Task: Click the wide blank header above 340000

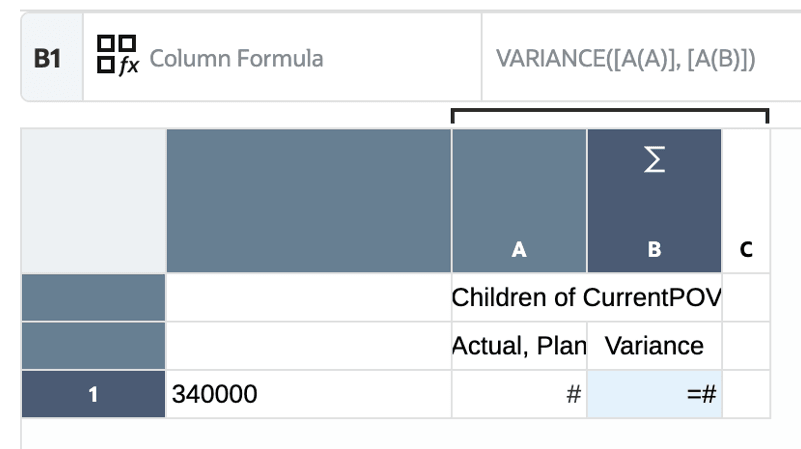Action: point(308,201)
